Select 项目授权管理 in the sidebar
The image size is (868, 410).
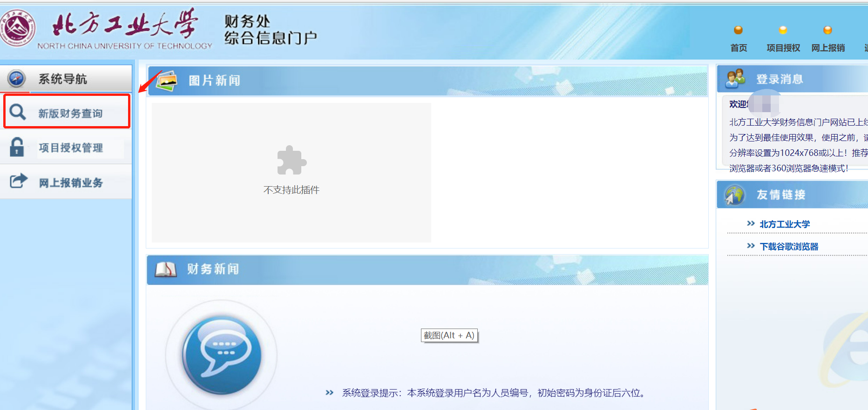point(71,148)
